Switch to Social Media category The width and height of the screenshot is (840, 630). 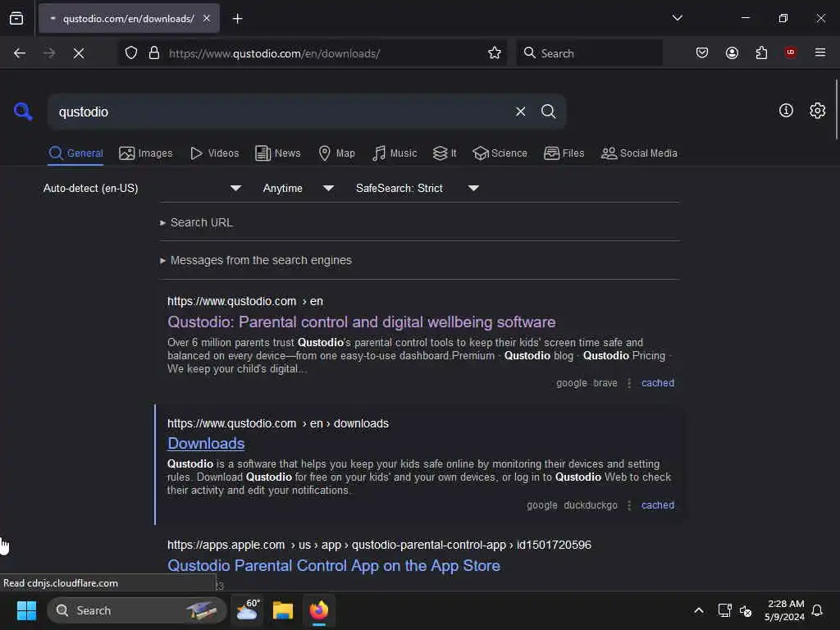639,153
